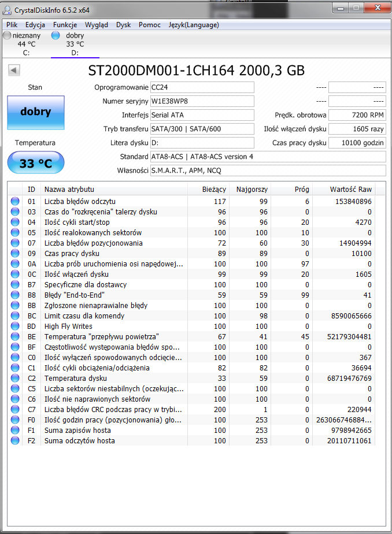Click the serial number field W1E38WP8

tap(202, 101)
